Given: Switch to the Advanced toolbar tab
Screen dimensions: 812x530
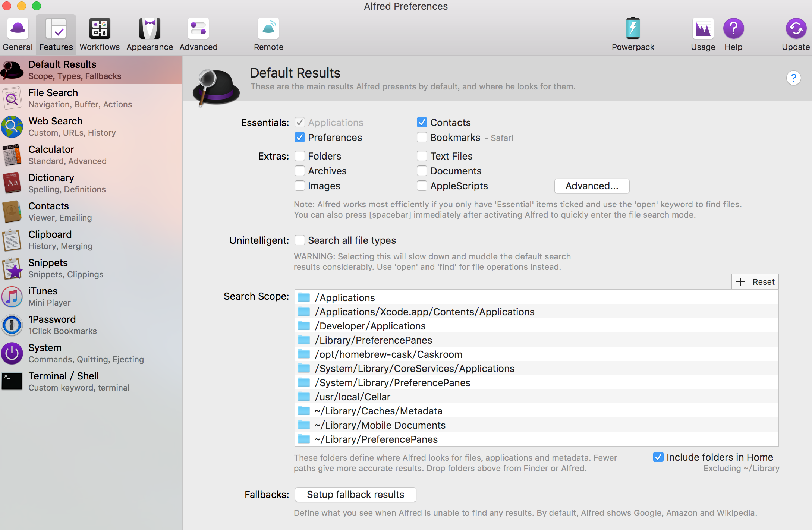Looking at the screenshot, I should coord(198,34).
